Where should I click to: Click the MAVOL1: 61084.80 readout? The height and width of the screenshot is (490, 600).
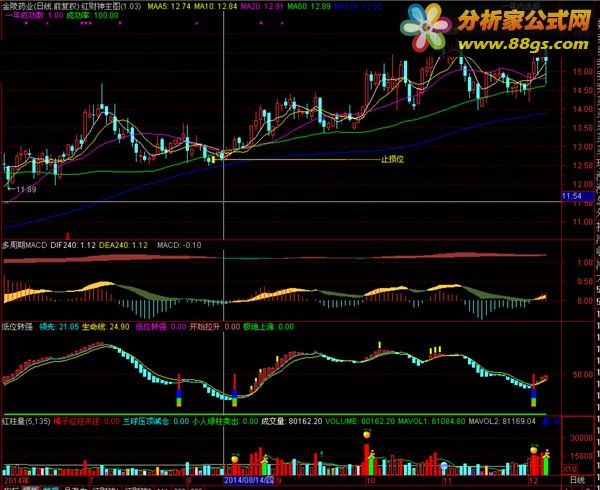click(x=431, y=421)
